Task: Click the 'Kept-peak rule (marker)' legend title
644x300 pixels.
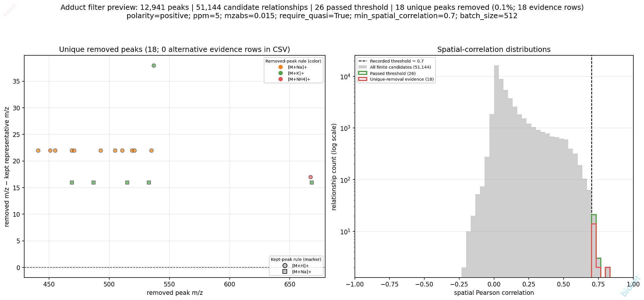Action: (296, 259)
